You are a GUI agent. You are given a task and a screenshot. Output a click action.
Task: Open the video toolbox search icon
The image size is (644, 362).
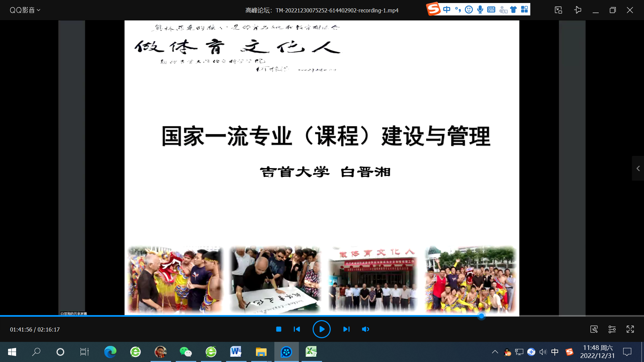click(594, 329)
